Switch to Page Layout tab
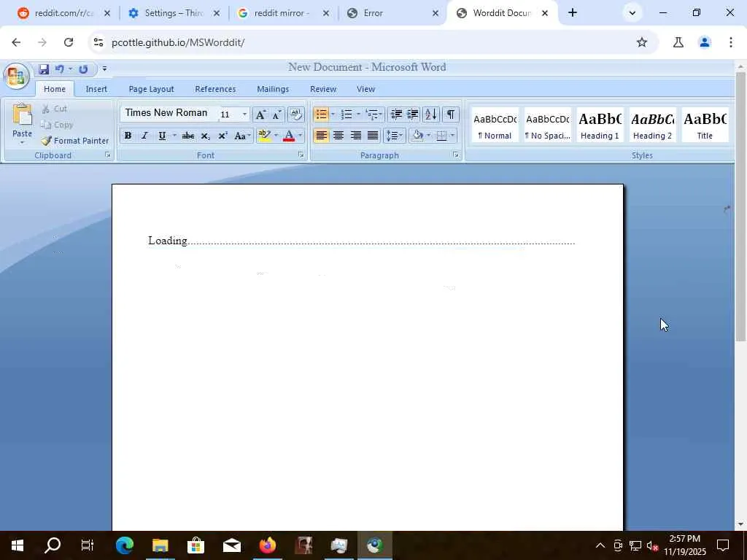Viewport: 747px width, 560px height. pyautogui.click(x=151, y=89)
